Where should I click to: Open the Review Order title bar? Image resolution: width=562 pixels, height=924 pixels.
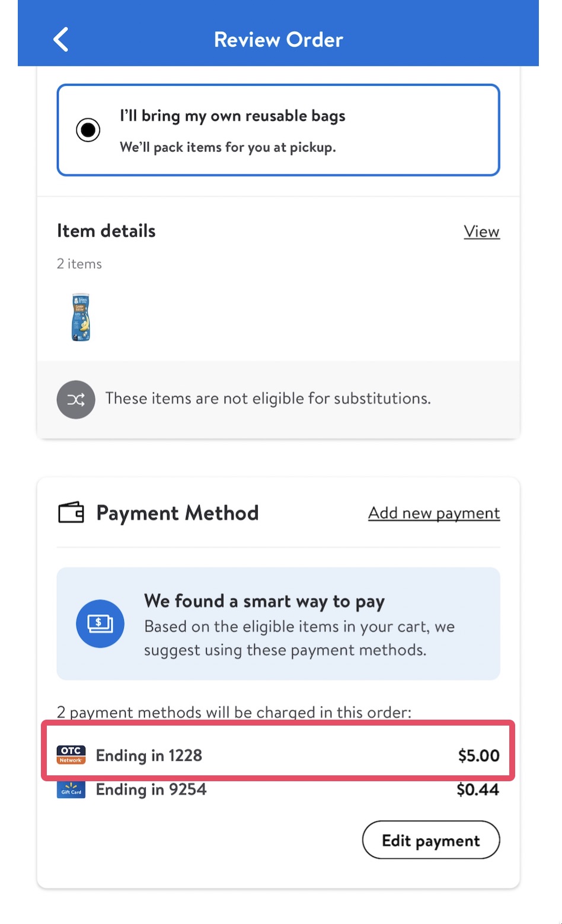coord(279,39)
